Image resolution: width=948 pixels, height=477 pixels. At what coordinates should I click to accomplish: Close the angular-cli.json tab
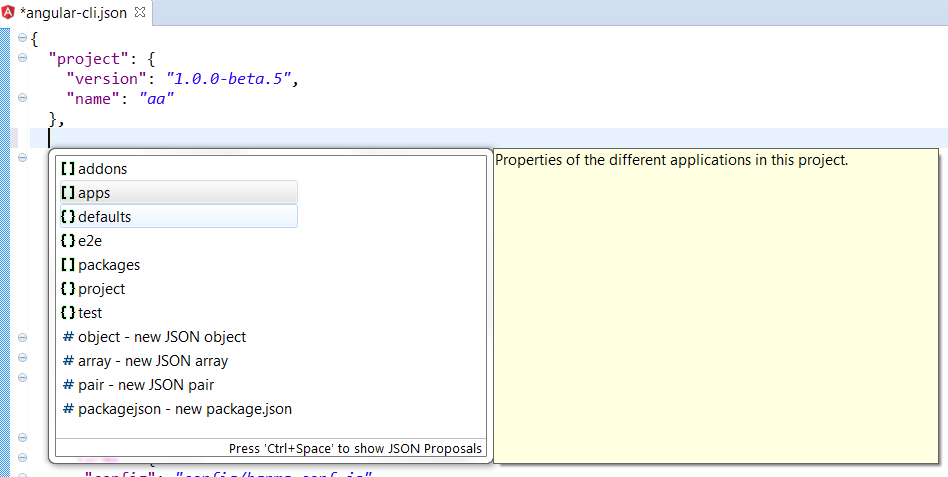tap(140, 12)
